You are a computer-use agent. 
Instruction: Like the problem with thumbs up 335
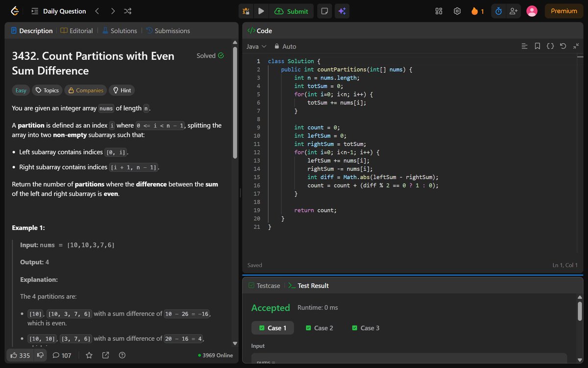(x=20, y=355)
